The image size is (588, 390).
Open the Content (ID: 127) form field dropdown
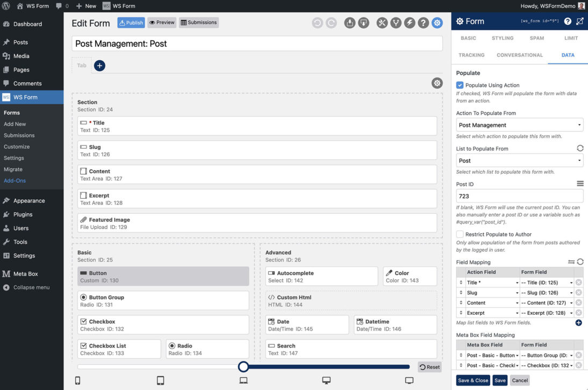(x=547, y=303)
